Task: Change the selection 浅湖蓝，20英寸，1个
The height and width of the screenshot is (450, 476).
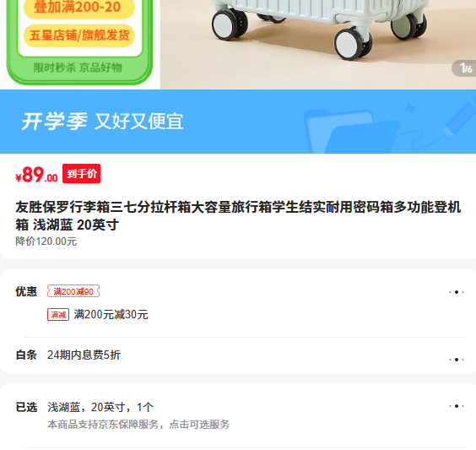Action: click(100, 407)
